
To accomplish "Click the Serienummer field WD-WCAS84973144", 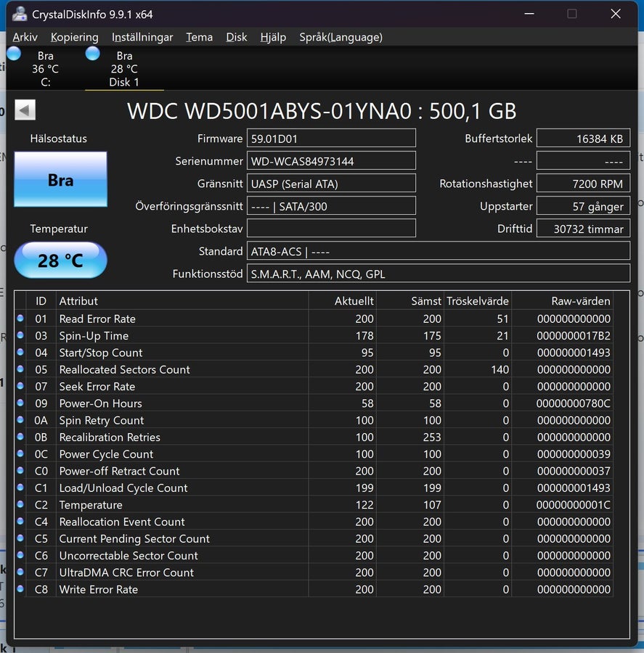I will [x=331, y=161].
